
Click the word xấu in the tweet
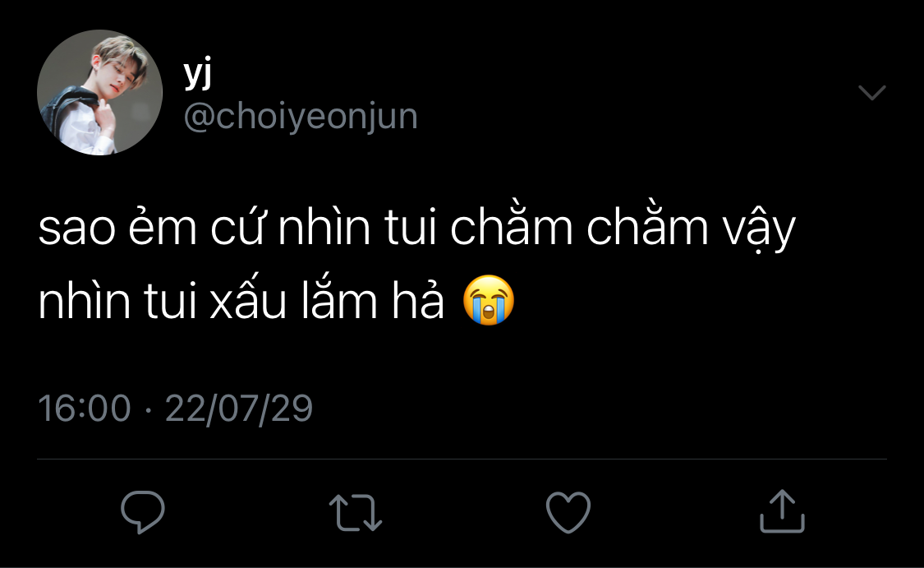coord(247,302)
